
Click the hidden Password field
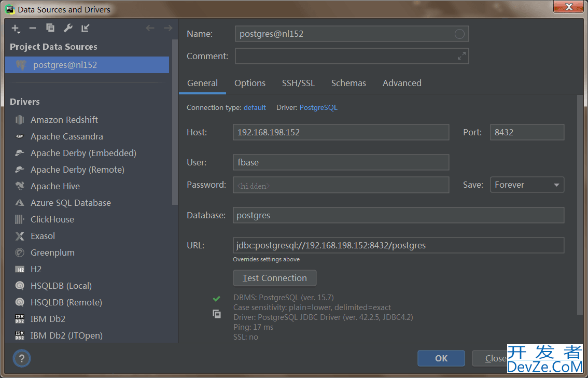point(341,185)
